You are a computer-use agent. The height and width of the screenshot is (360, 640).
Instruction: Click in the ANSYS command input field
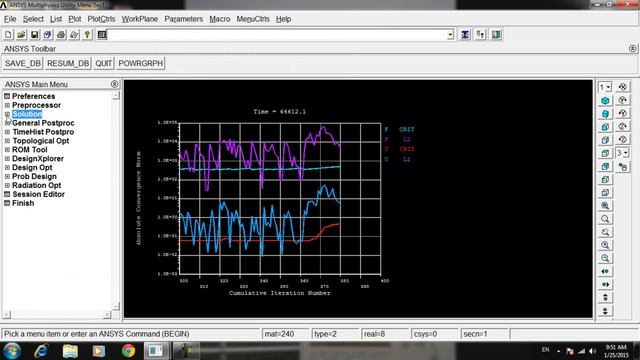coord(277,35)
